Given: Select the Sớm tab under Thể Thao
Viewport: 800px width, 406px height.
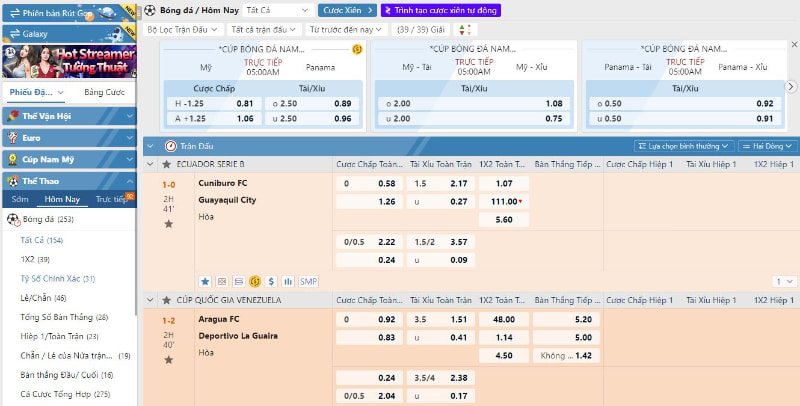Looking at the screenshot, I should [x=21, y=199].
